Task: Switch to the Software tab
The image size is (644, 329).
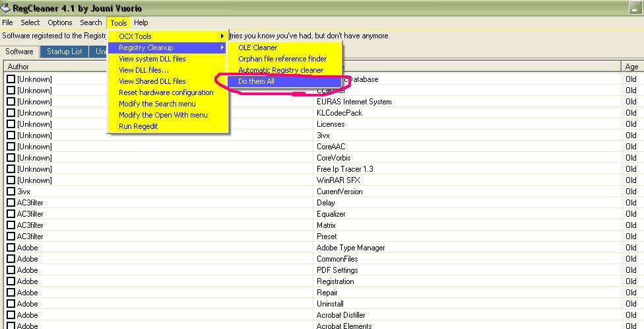Action: coord(19,52)
